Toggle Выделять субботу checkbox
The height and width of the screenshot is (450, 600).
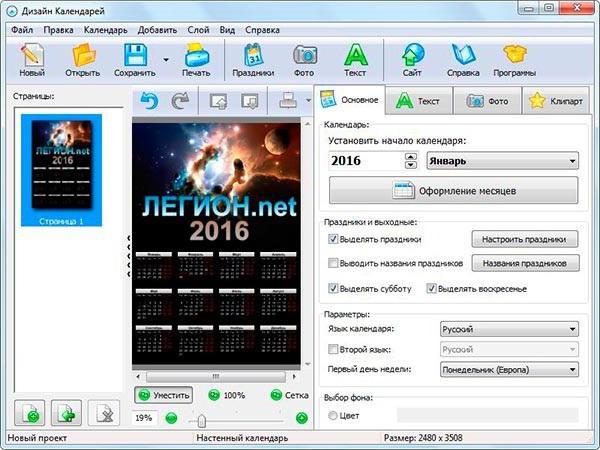click(333, 289)
